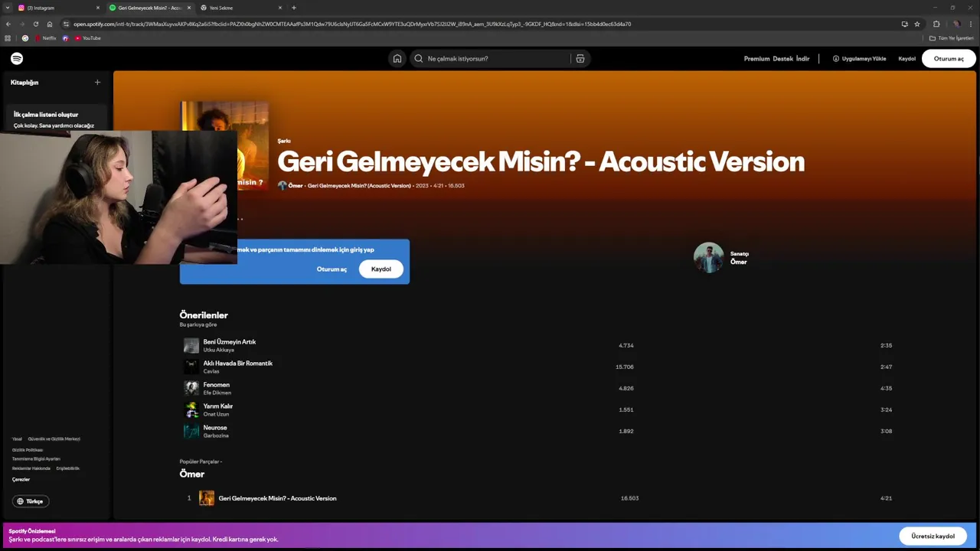Click the Premium link in the header
980x551 pixels.
tap(756, 59)
